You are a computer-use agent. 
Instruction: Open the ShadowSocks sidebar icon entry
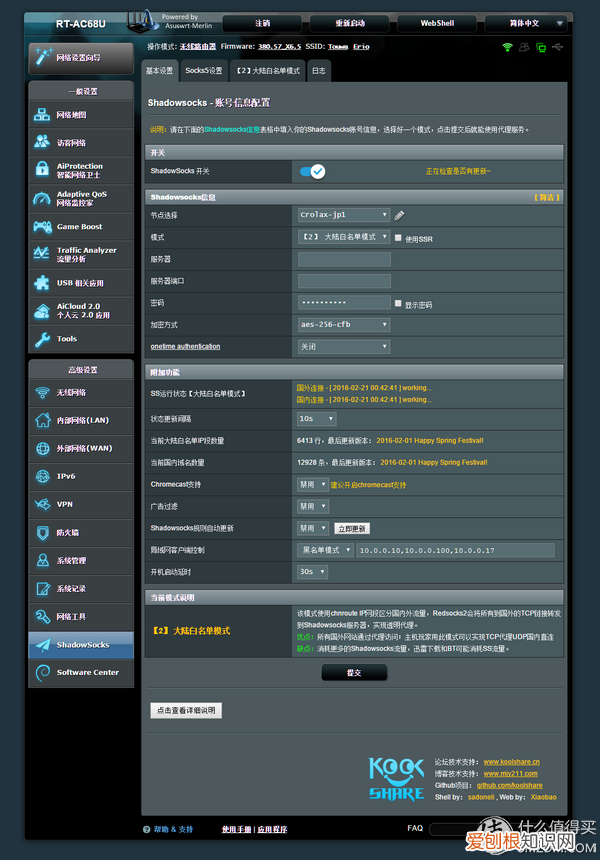(x=81, y=645)
